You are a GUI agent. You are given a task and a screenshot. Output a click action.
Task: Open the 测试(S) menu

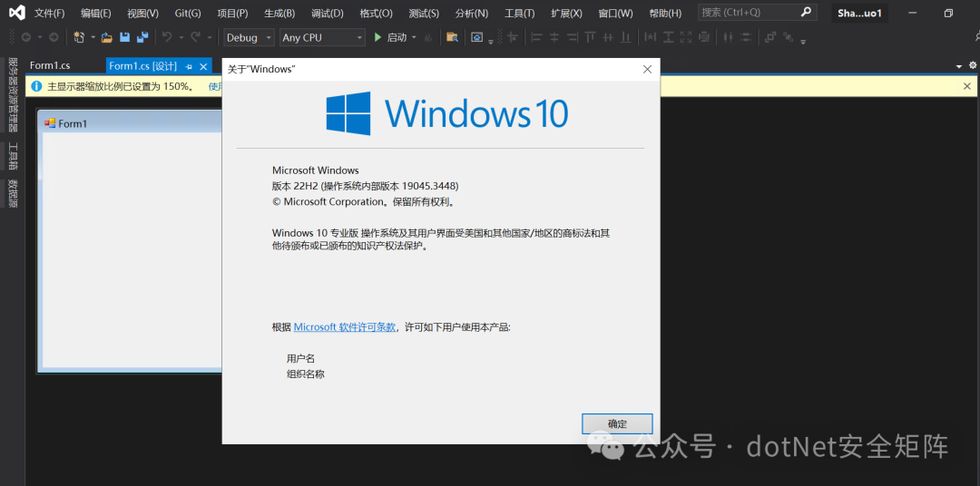click(424, 13)
